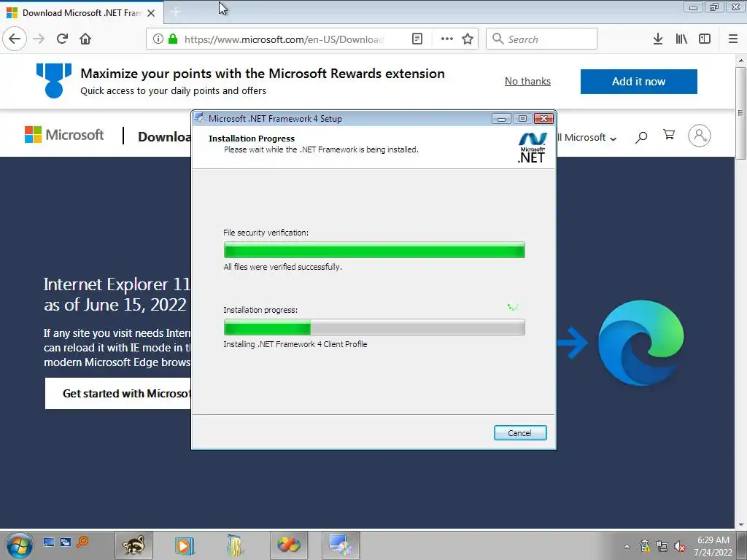Image resolution: width=747 pixels, height=560 pixels.
Task: Click the green secure padlock icon
Action: click(173, 39)
